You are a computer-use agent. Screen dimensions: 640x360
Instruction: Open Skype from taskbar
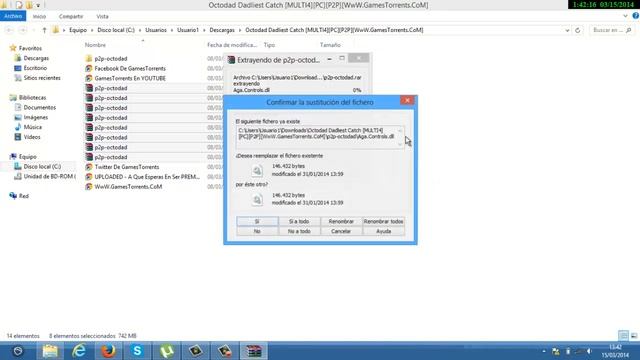click(137, 351)
